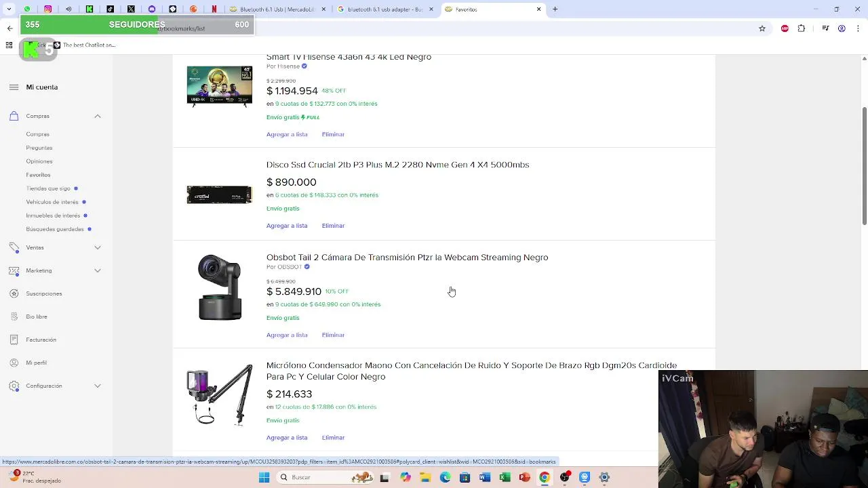Screen dimensions: 868x488
Task: Open the Disco Ssd Crucial 2tb P3 Plus title
Action: click(x=397, y=165)
